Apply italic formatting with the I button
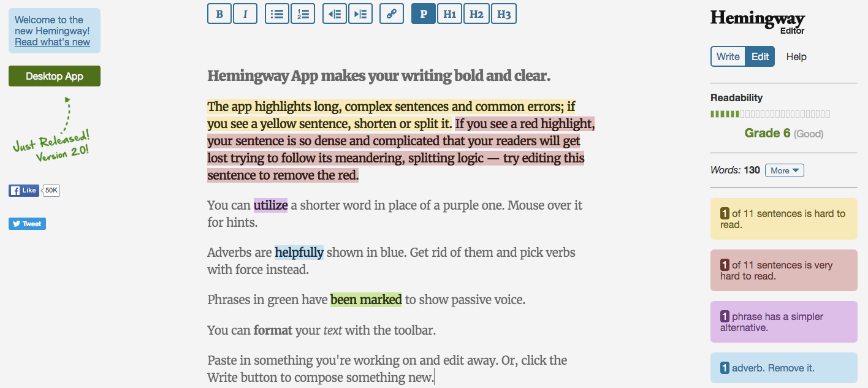This screenshot has width=868, height=388. [245, 14]
